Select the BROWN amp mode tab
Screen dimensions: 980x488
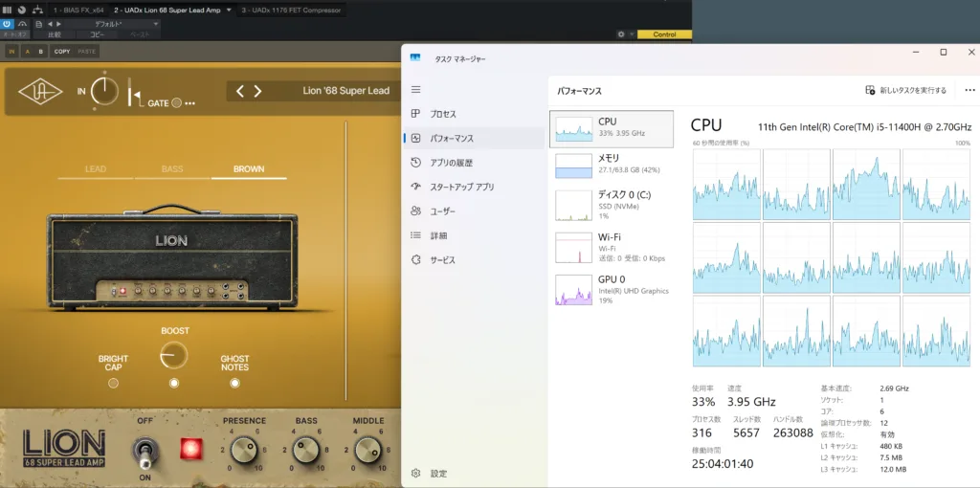coord(249,169)
